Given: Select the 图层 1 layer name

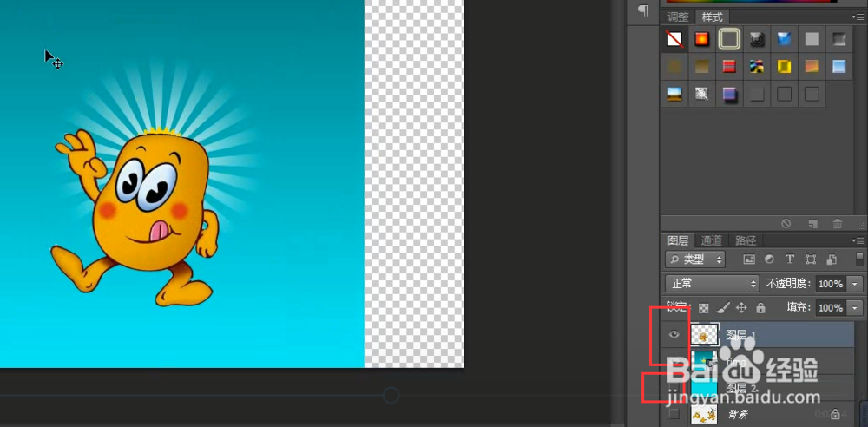Looking at the screenshot, I should 740,335.
